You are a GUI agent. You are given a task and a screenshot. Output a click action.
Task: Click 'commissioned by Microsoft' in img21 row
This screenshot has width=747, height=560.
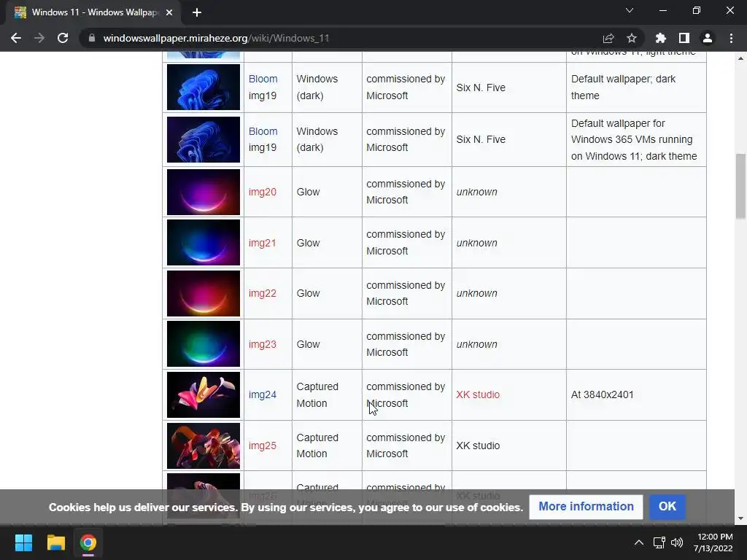tap(406, 243)
